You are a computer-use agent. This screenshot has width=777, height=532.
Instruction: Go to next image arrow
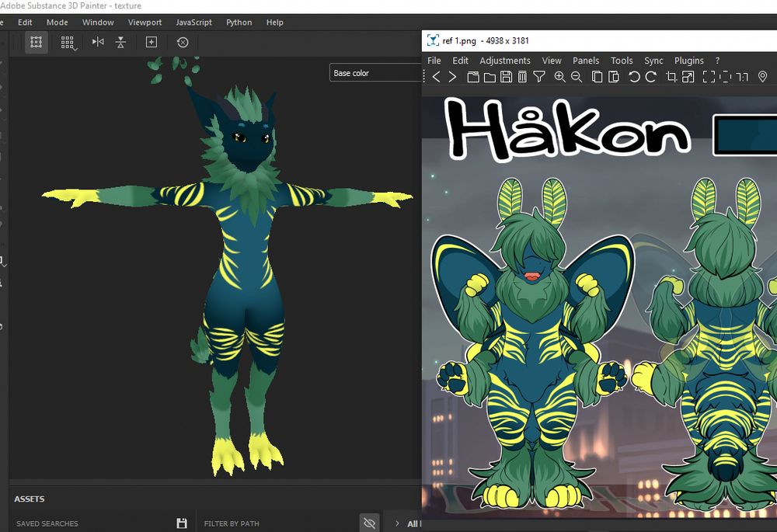(x=452, y=77)
